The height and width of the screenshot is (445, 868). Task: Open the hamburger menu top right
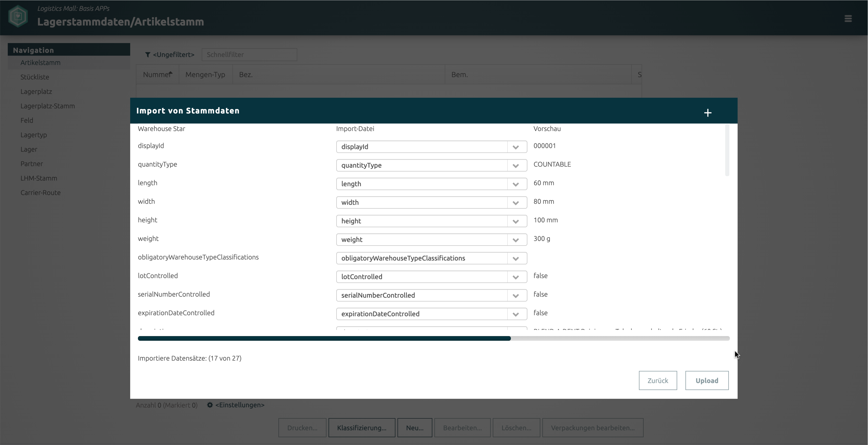point(848,19)
